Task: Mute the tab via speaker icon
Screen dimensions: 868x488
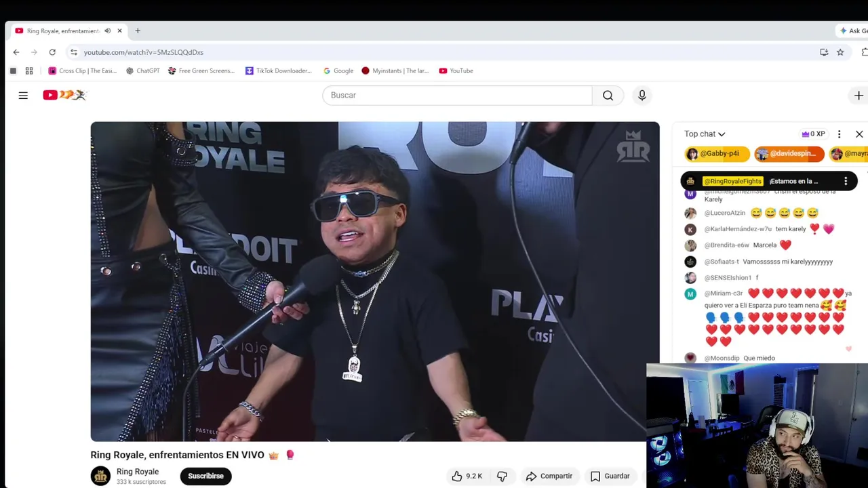Action: [107, 30]
